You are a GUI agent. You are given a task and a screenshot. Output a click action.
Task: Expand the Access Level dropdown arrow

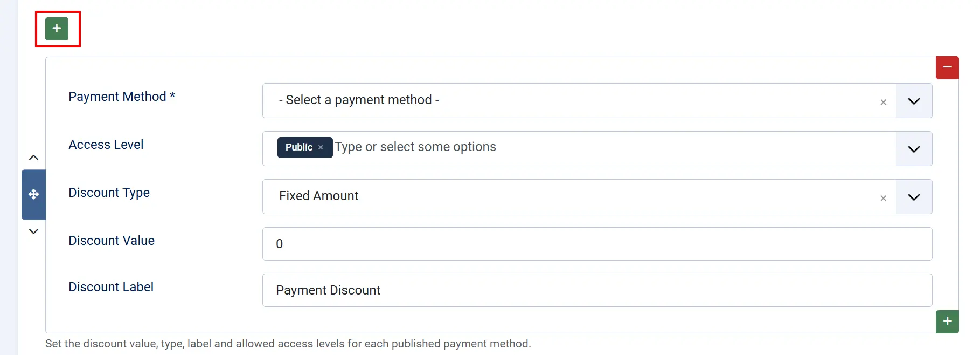click(914, 149)
